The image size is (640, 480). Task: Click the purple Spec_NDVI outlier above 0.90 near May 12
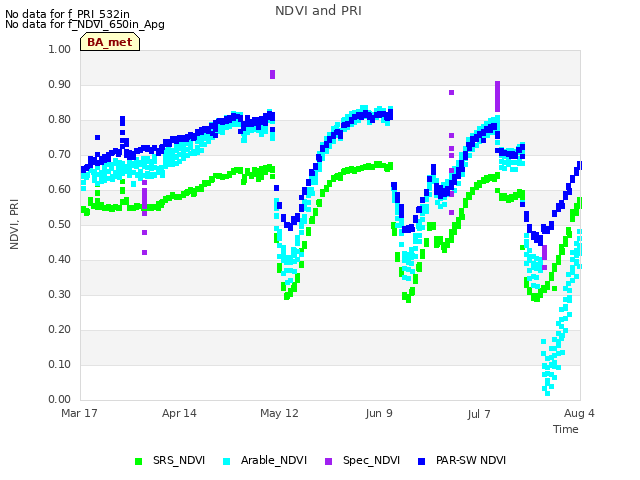pos(273,74)
